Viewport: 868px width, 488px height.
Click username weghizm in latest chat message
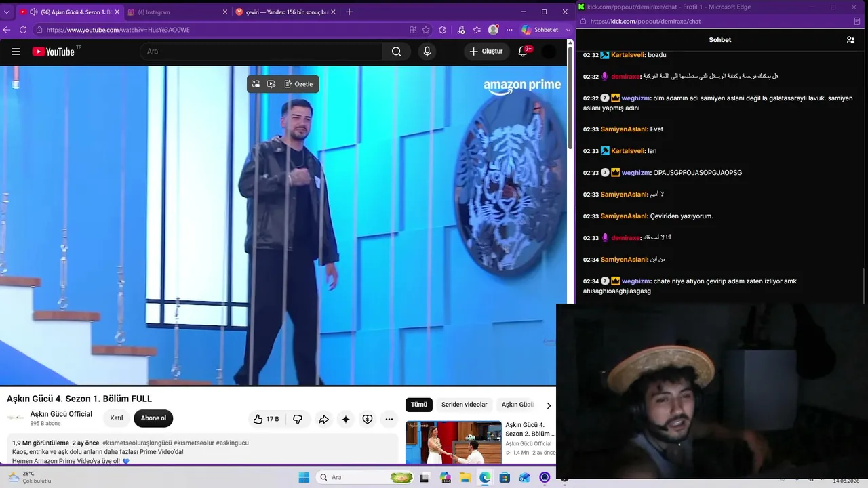tap(636, 281)
